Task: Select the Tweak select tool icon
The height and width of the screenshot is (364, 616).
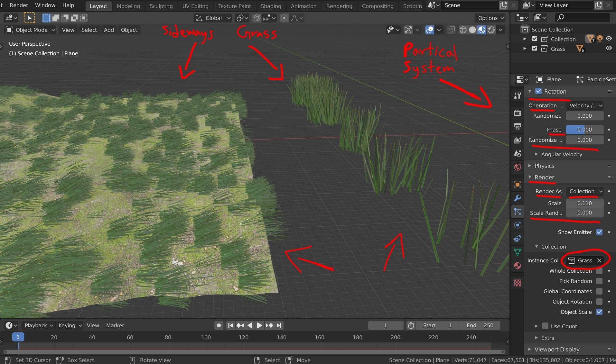Action: point(29,18)
